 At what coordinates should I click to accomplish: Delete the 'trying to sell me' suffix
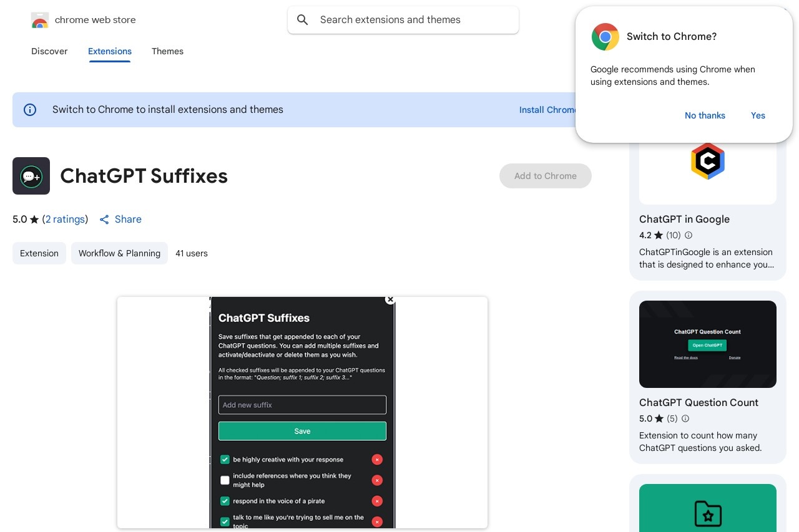coord(377,521)
